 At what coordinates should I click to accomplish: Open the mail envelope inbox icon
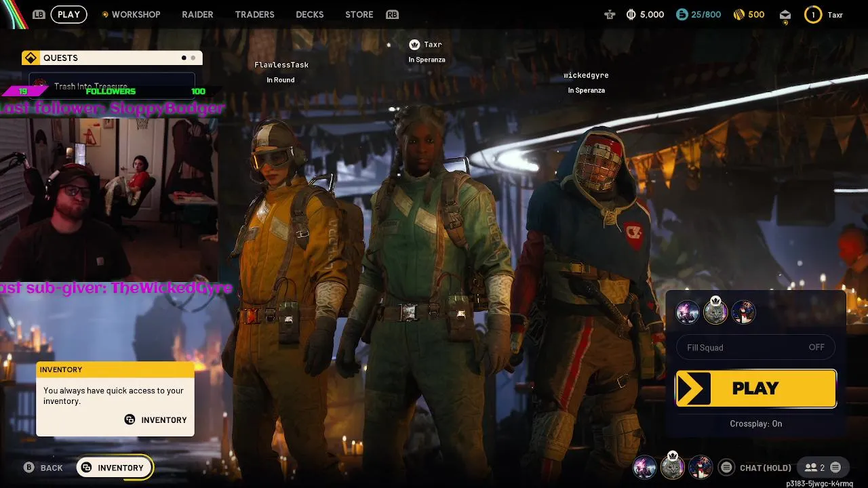coord(785,15)
